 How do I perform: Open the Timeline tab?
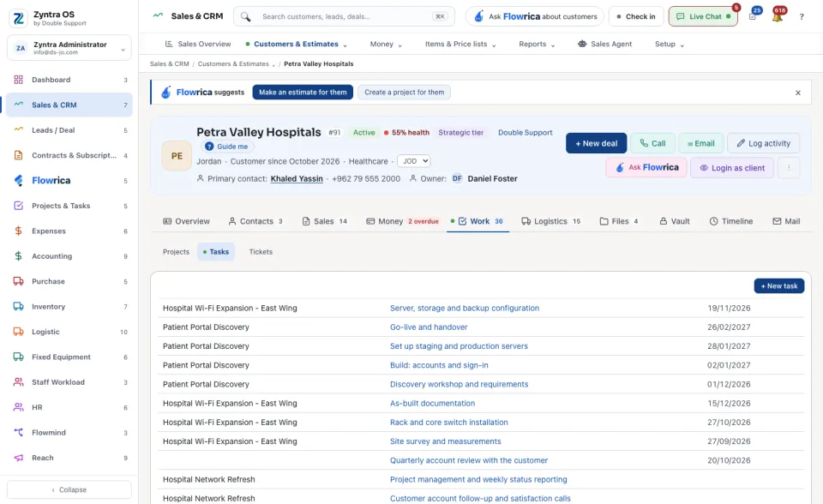pyautogui.click(x=730, y=221)
